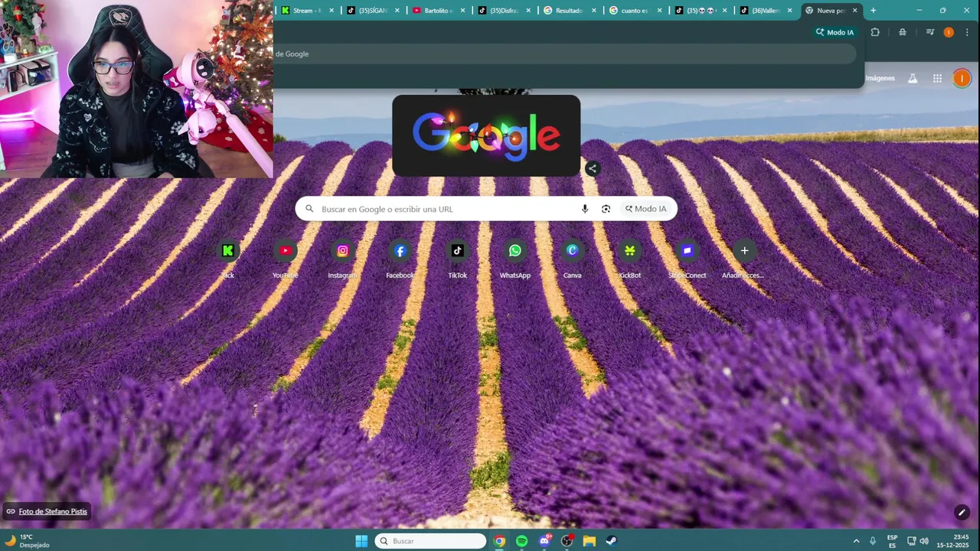980x551 pixels.
Task: Open the Canva shortcut tile
Action: (x=572, y=259)
